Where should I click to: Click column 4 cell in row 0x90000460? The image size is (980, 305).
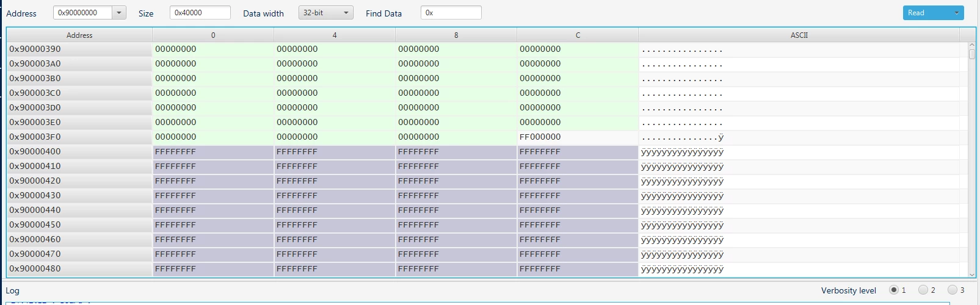coord(335,240)
